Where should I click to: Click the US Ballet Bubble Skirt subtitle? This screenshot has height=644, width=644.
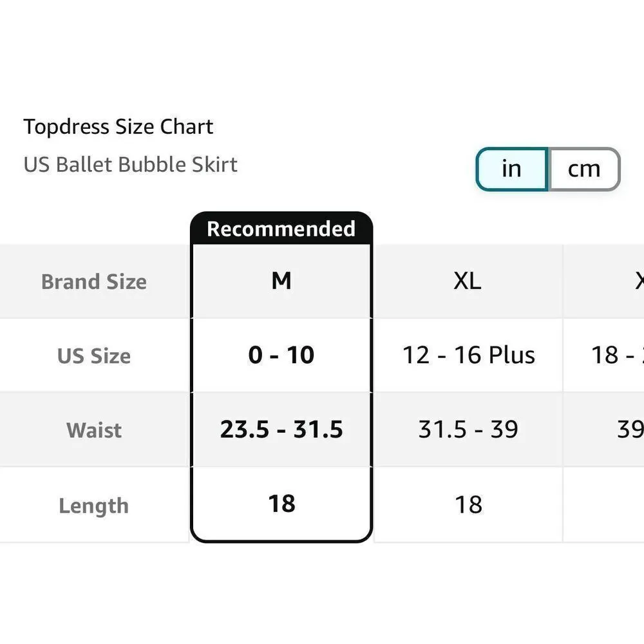131,164
